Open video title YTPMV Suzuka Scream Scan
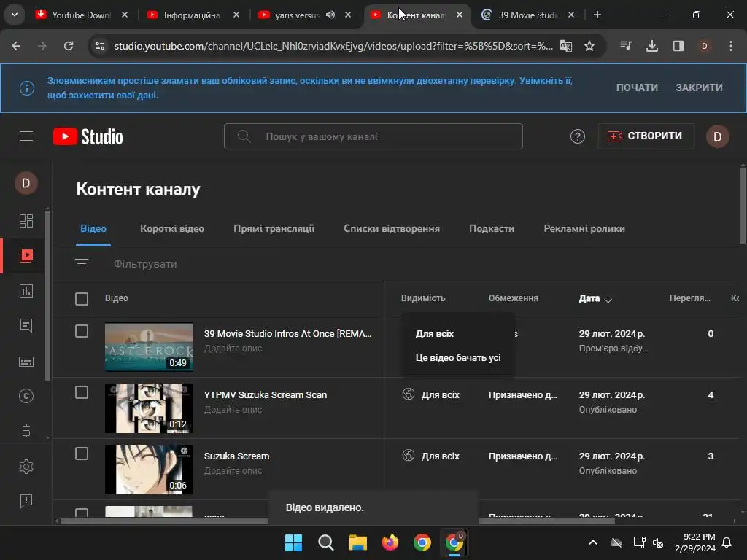 pyautogui.click(x=266, y=394)
